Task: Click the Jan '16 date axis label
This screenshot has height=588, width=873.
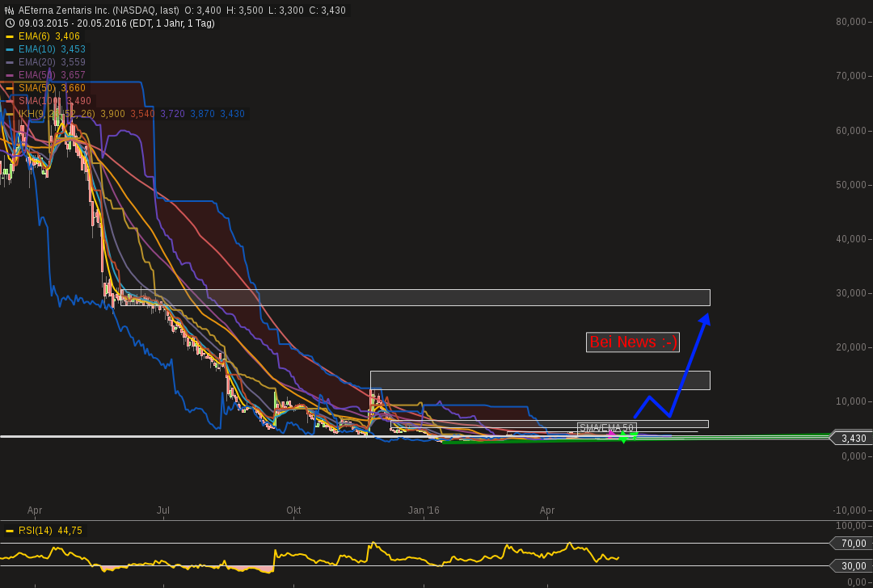Action: pos(424,510)
